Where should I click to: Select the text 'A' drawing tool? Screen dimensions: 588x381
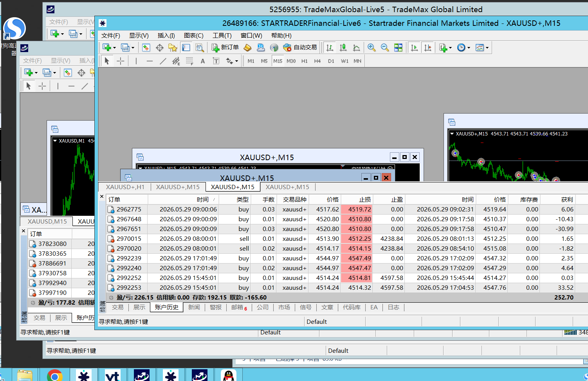coord(203,61)
